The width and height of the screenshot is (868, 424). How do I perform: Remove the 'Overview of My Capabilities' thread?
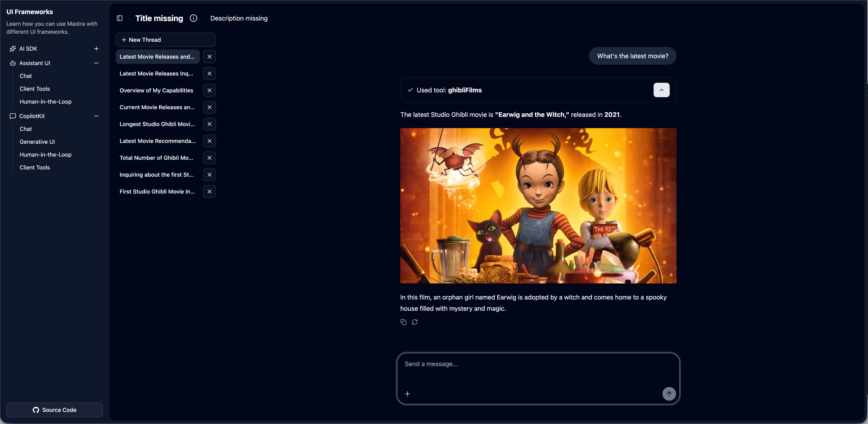click(210, 90)
